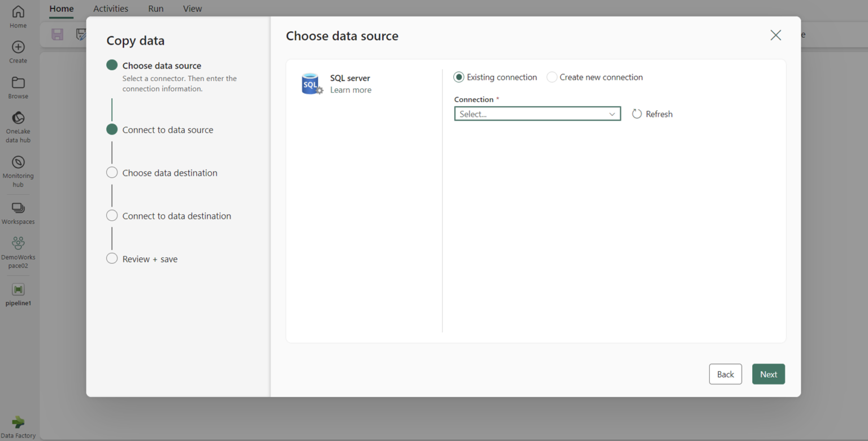This screenshot has height=441, width=868.
Task: Switch to the Activities tab
Action: [x=110, y=8]
